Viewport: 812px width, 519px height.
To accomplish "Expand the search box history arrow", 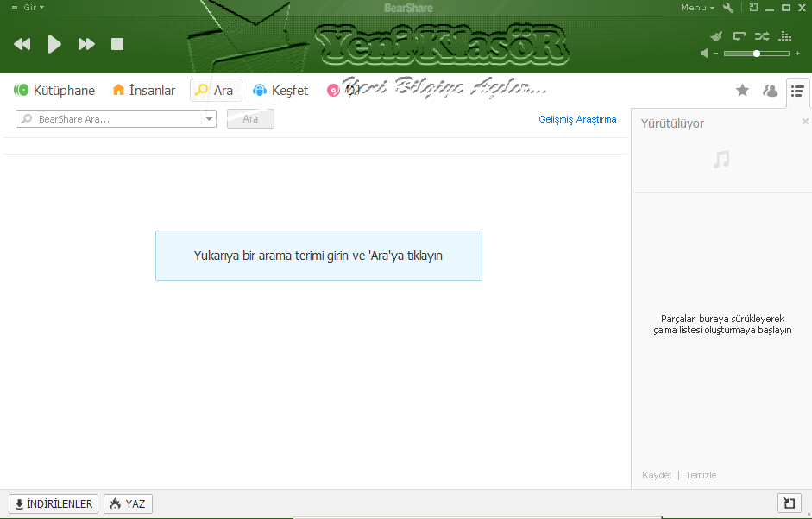I will pos(209,119).
